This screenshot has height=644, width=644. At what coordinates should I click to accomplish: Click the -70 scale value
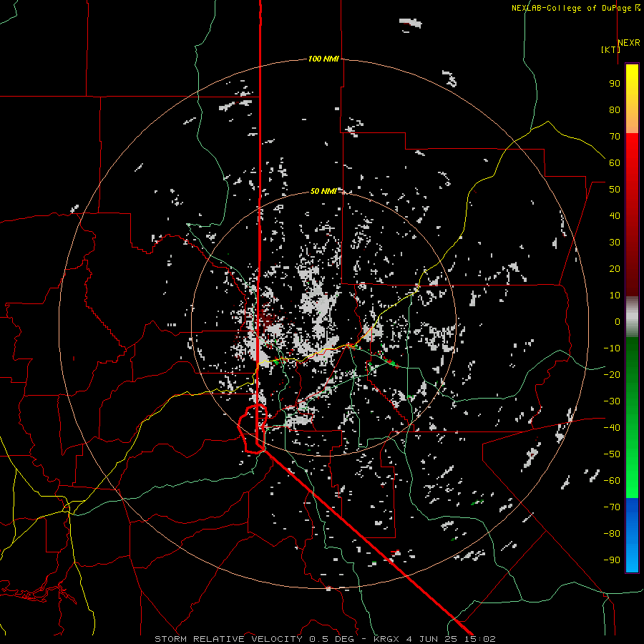612,507
